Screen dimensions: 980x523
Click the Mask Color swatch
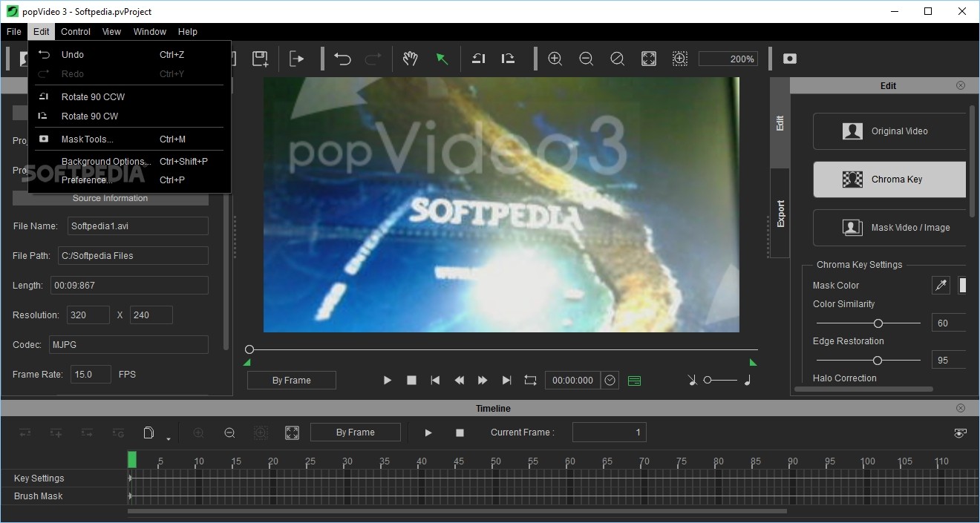pyautogui.click(x=962, y=286)
